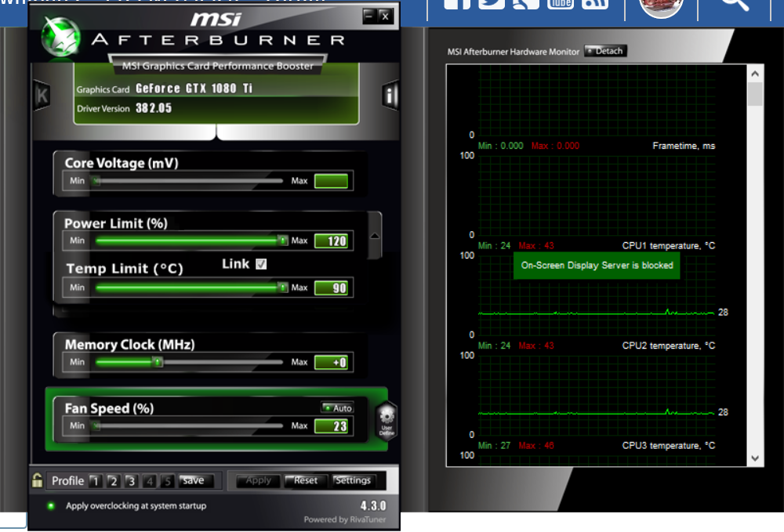Screen dimensions: 784x532
Task: Click the magnifier search icon in header
Action: tap(735, 5)
